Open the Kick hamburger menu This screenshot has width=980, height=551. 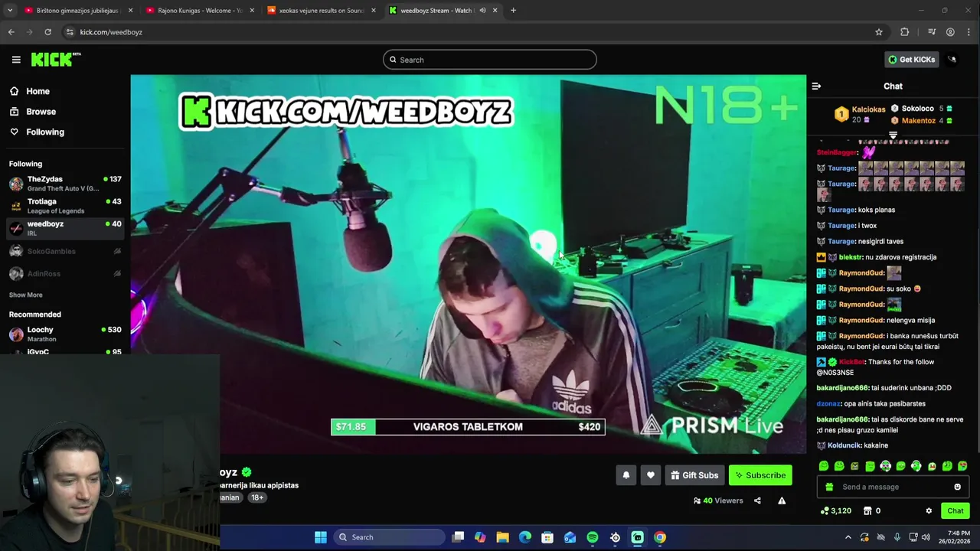tap(16, 60)
